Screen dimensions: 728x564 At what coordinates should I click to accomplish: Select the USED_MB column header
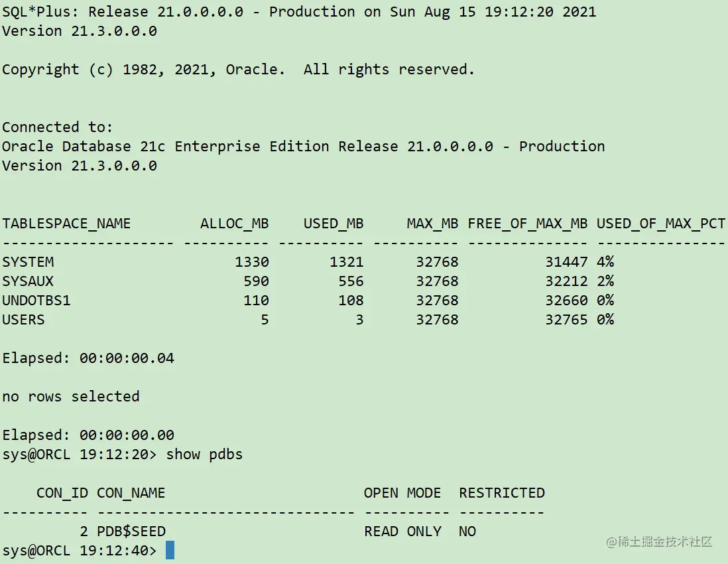click(x=334, y=224)
